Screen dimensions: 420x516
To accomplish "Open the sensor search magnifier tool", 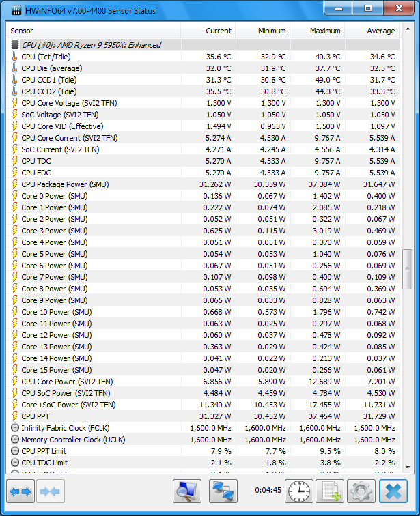I will click(x=186, y=491).
